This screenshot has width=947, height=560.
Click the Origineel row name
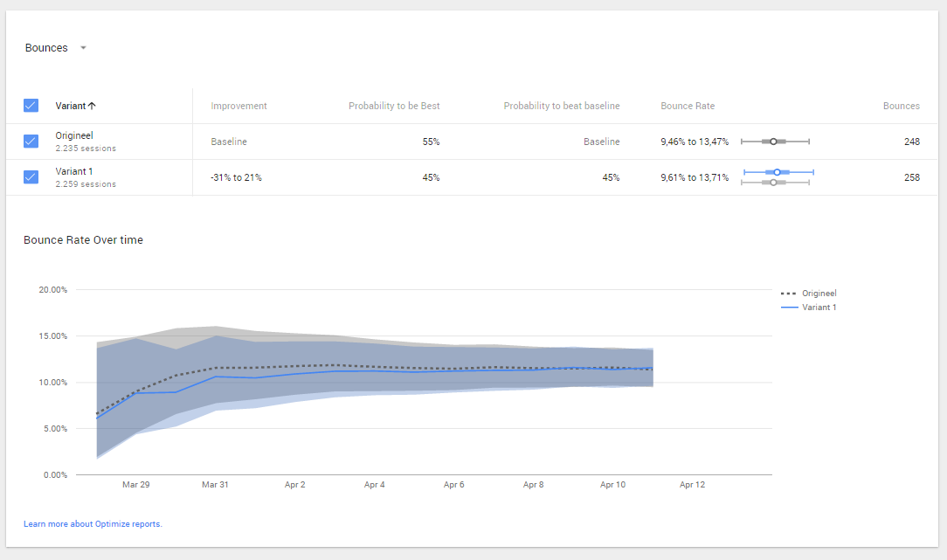[x=74, y=135]
